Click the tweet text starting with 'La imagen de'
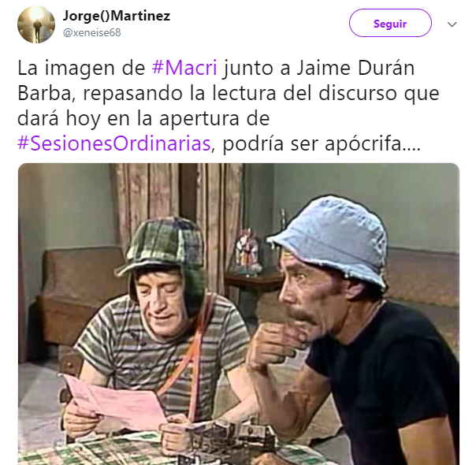This screenshot has height=465, width=476. click(229, 106)
